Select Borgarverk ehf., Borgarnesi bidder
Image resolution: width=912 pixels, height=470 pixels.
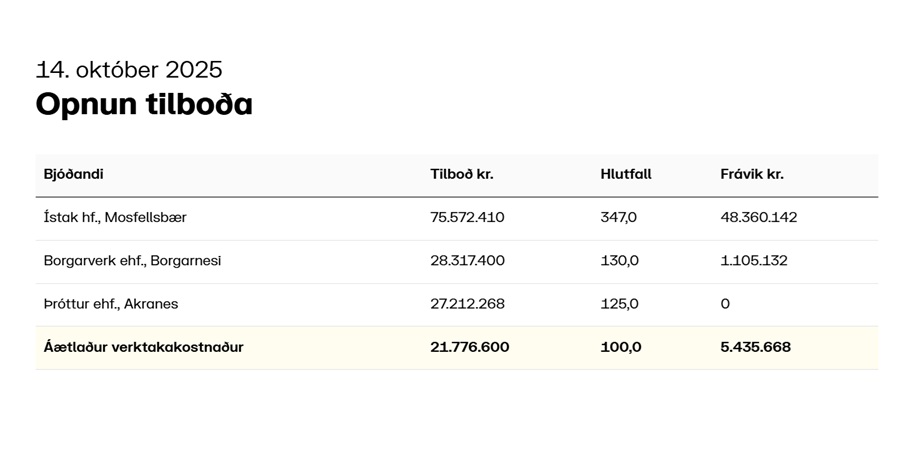[132, 261]
